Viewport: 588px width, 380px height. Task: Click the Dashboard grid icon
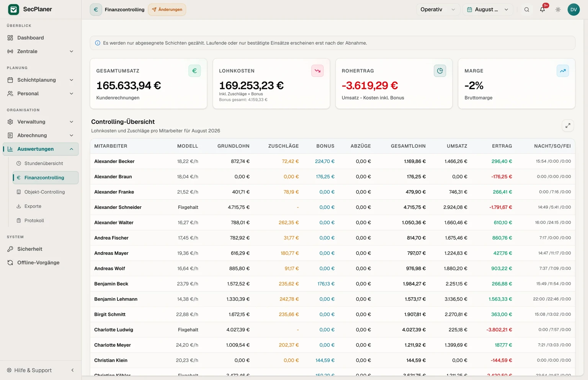click(x=10, y=38)
